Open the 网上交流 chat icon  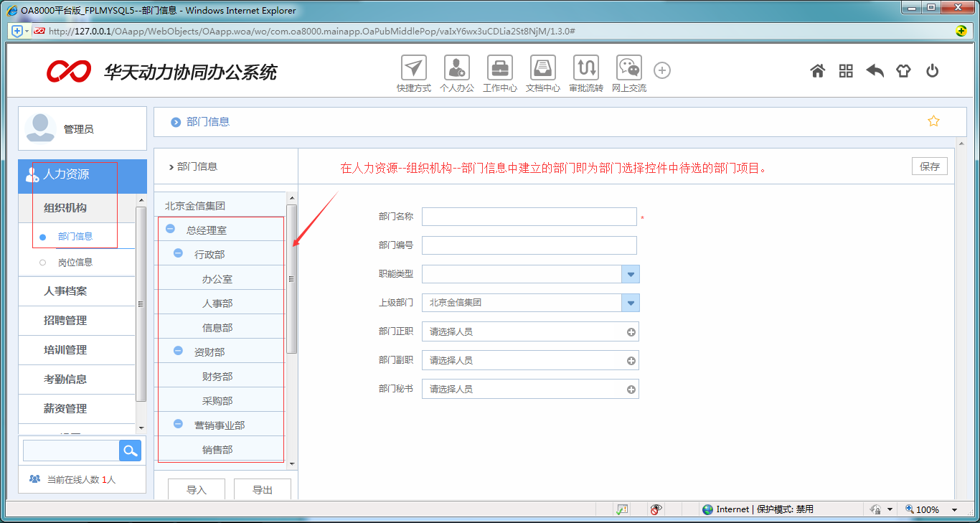click(628, 68)
